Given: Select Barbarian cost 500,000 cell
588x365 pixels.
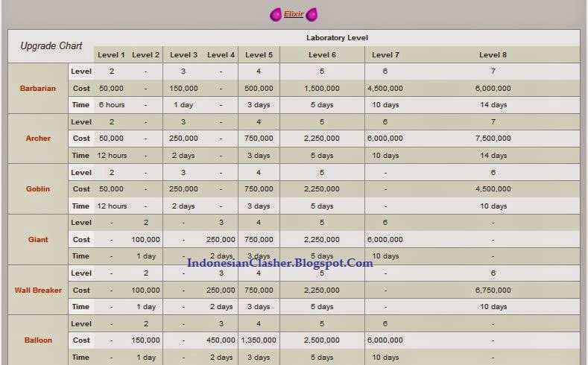Looking at the screenshot, I should point(259,89).
